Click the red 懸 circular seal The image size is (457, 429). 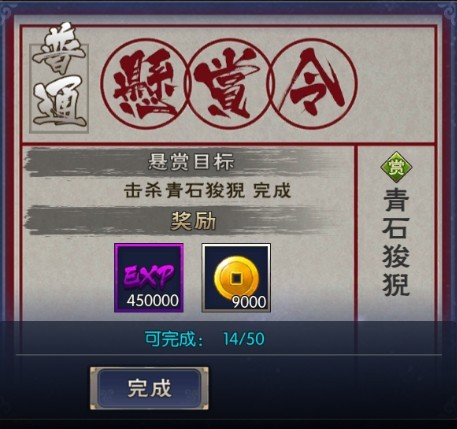pyautogui.click(x=145, y=83)
